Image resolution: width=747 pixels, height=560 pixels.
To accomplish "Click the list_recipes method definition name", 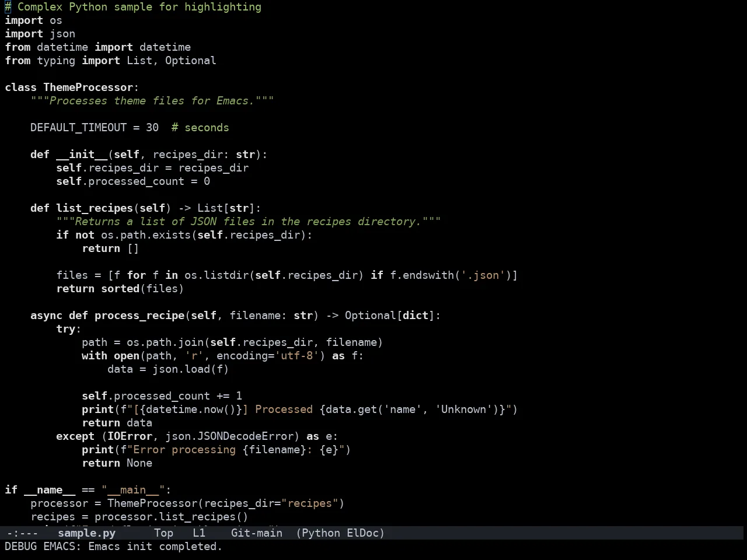I will point(95,208).
